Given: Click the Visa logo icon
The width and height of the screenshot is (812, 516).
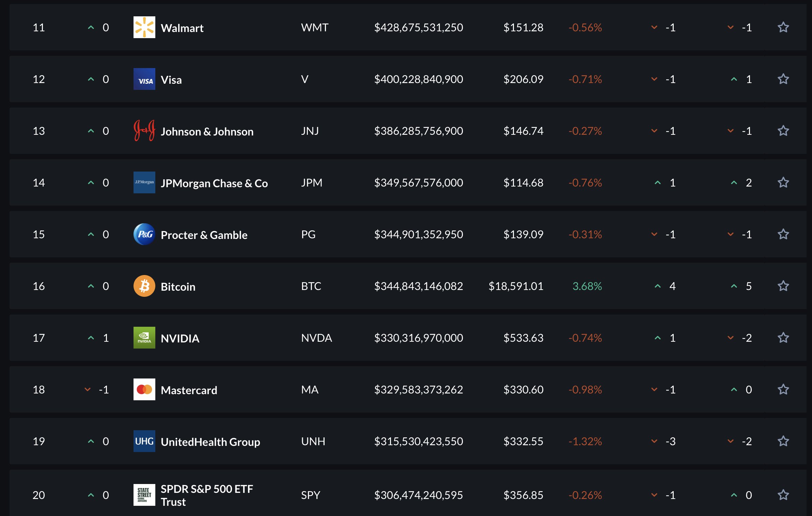Looking at the screenshot, I should 144,79.
